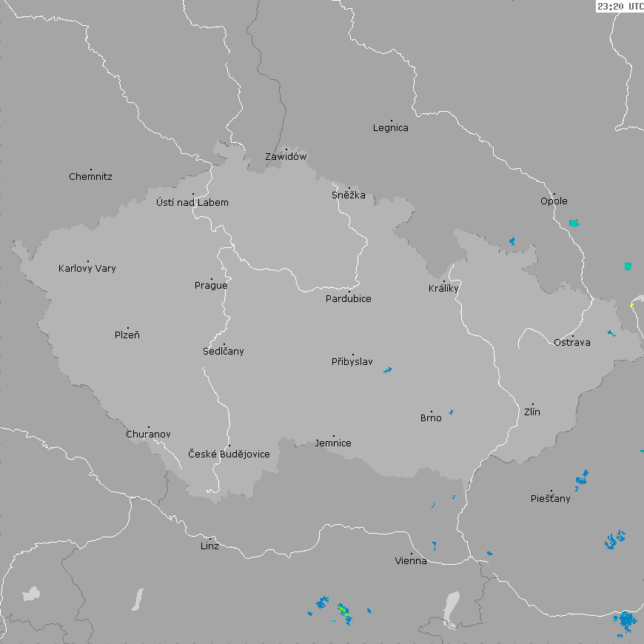Click the Legnica city label
The width and height of the screenshot is (644, 644).
coord(390,128)
